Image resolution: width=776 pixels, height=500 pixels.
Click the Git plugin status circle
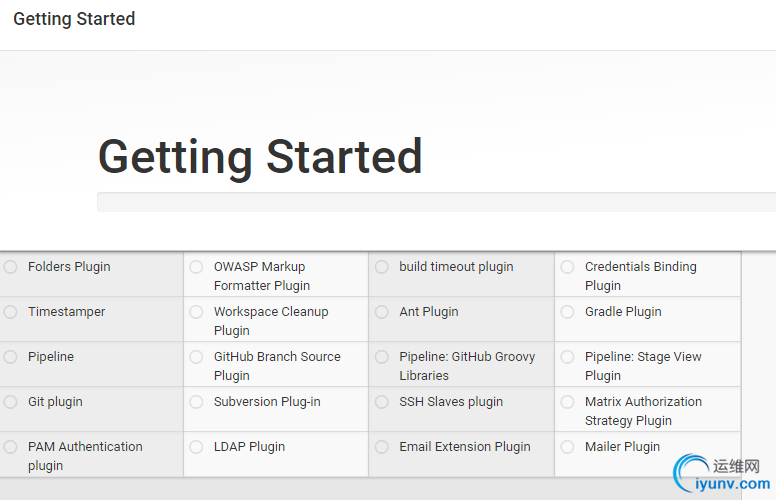[x=10, y=402]
